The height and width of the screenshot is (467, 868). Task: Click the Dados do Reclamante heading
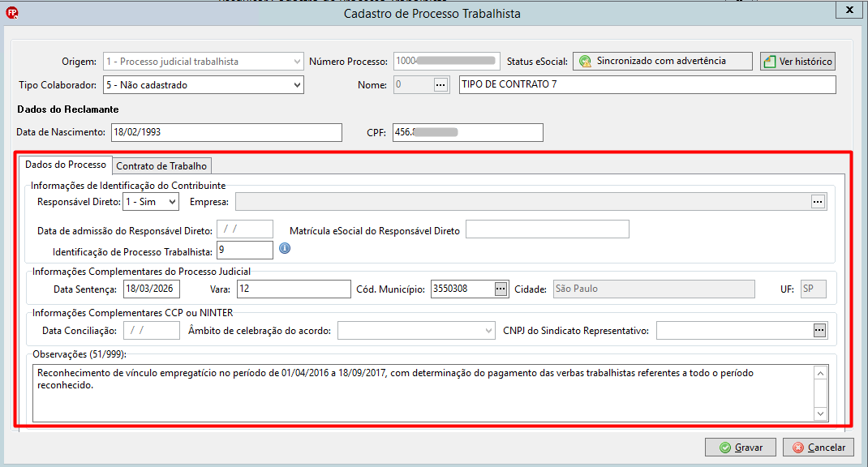(68, 109)
